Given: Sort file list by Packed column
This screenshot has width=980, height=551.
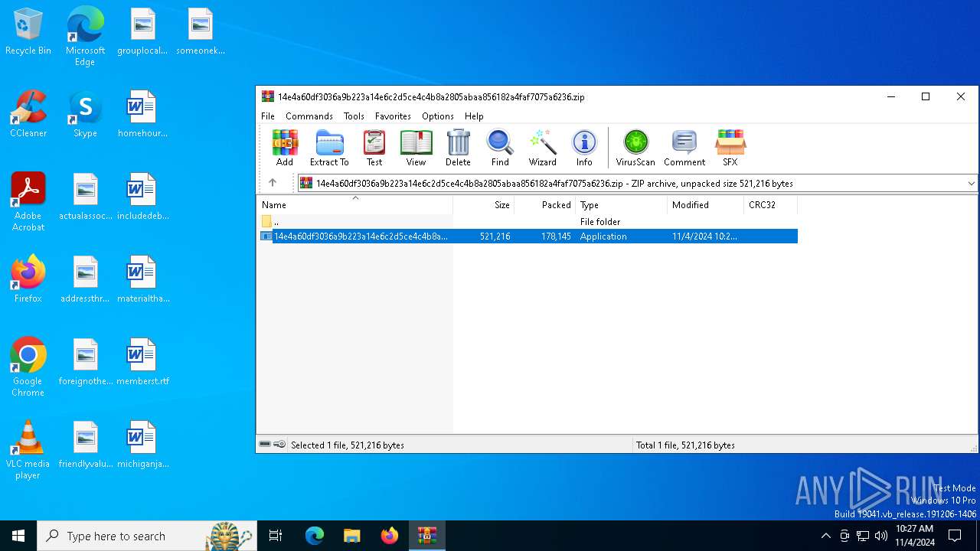Looking at the screenshot, I should [x=544, y=204].
